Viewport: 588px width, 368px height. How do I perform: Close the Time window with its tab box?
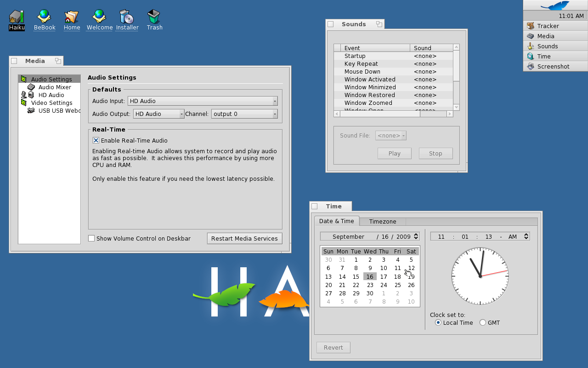tap(315, 206)
